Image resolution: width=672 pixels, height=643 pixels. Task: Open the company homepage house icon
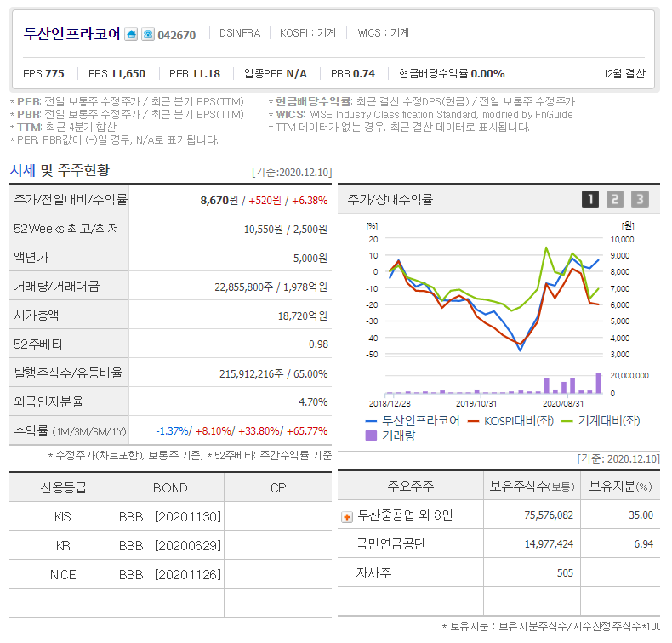tap(131, 34)
